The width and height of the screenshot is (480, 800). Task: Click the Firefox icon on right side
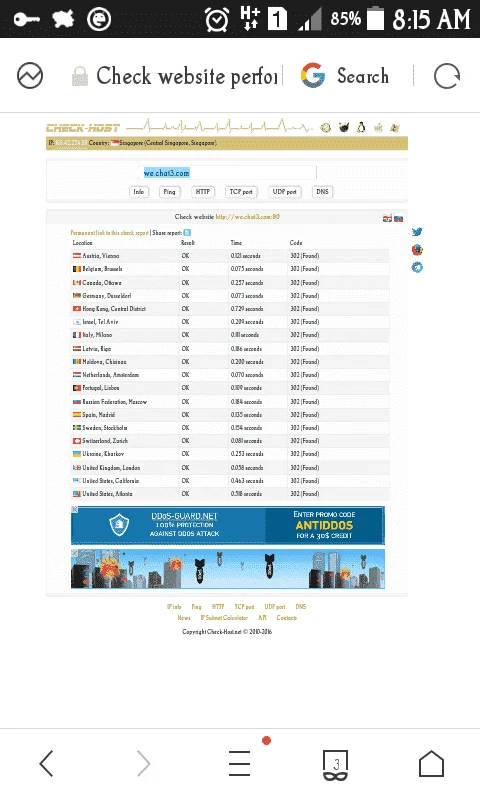point(417,249)
